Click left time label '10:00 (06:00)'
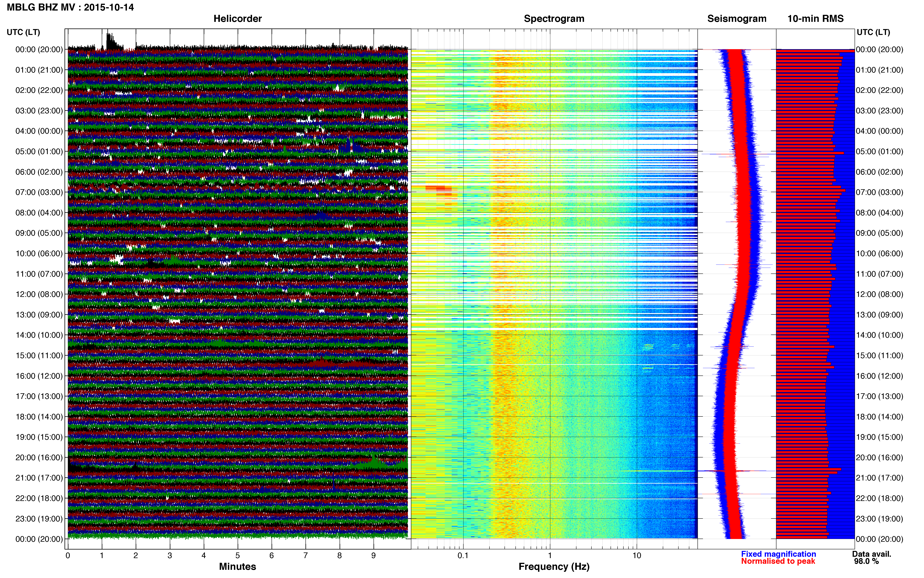Image resolution: width=924 pixels, height=578 pixels. (39, 253)
